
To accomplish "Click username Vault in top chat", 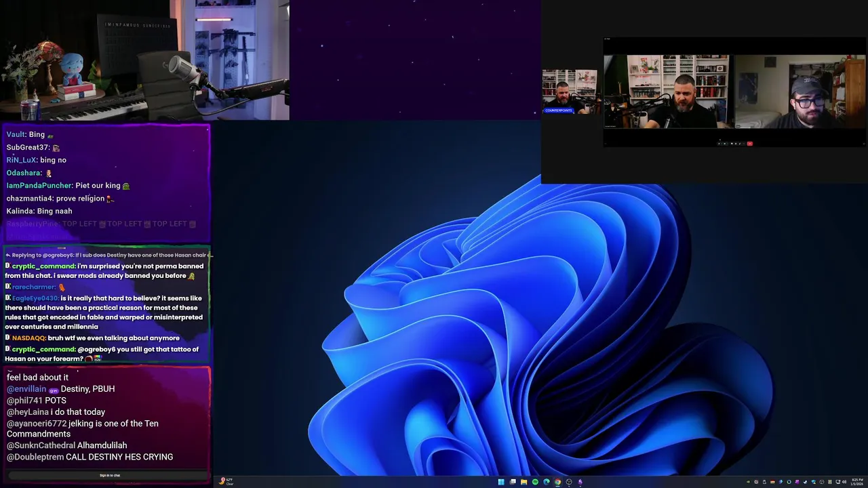I will (16, 134).
